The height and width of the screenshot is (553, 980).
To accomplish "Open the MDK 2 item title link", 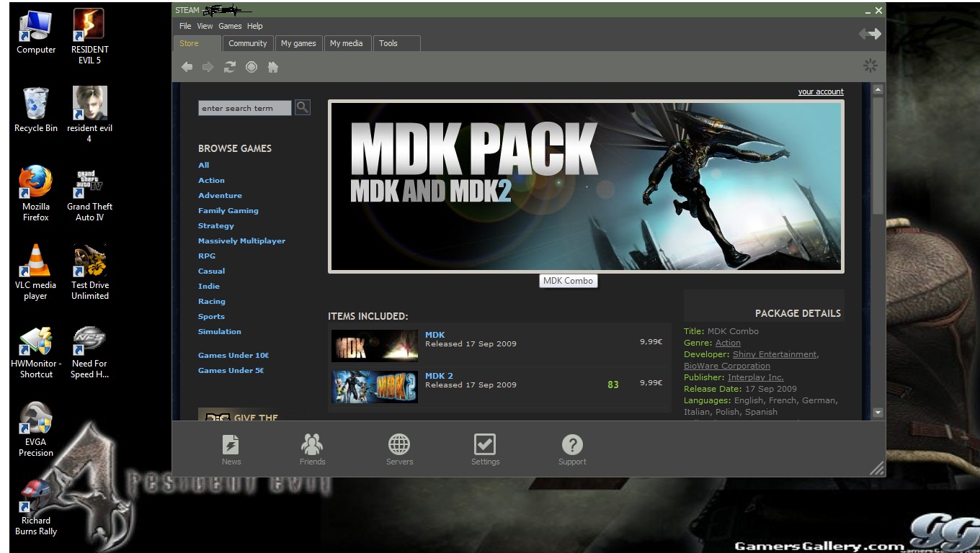I will (439, 376).
